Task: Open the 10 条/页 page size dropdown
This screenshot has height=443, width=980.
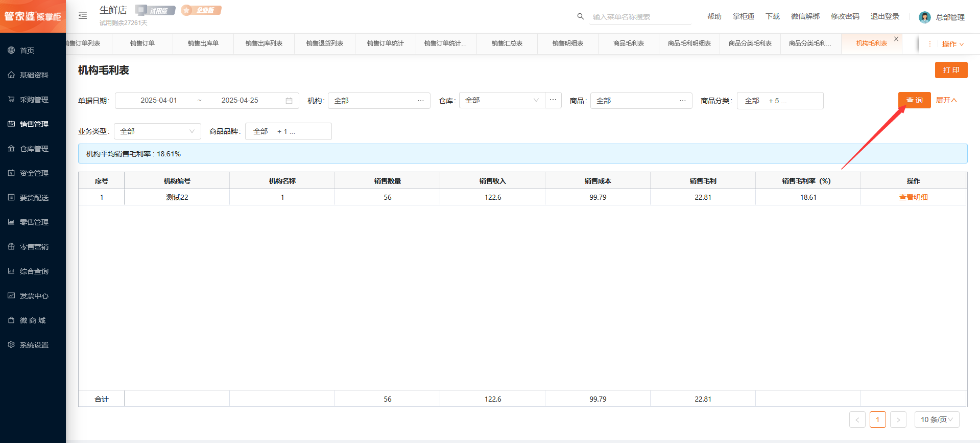Action: (937, 419)
